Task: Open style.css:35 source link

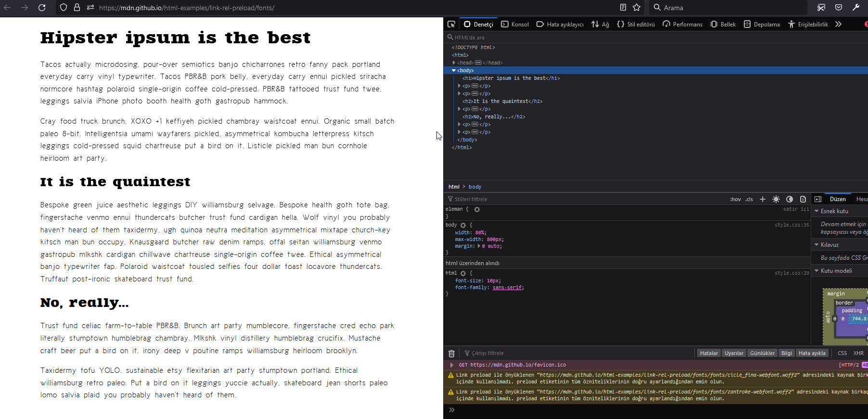Action: 792,225
